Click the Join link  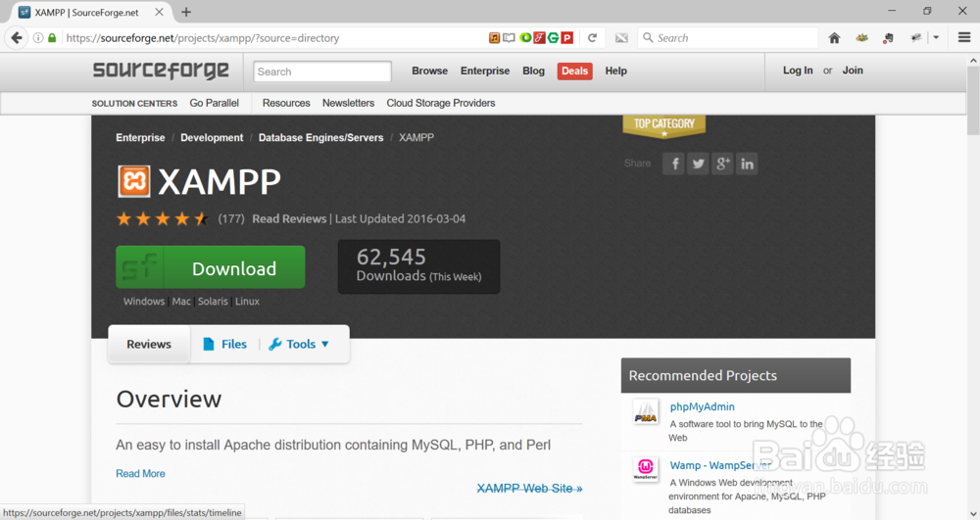point(853,71)
